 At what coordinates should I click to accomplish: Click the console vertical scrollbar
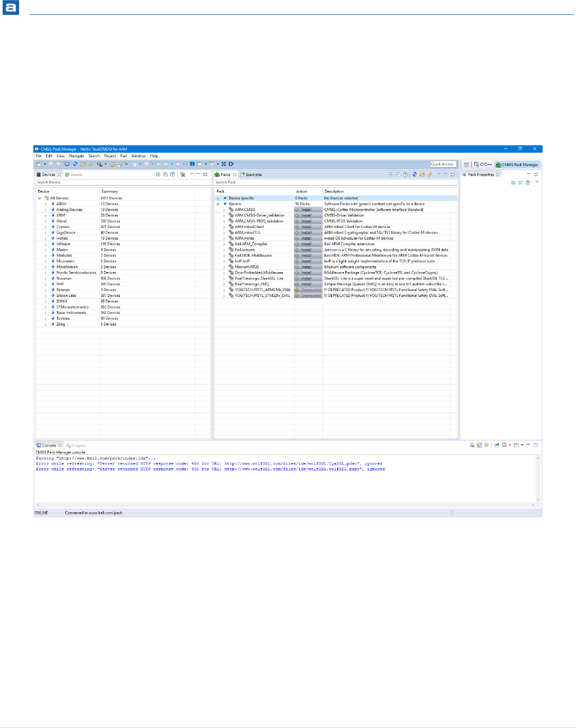(x=538, y=479)
